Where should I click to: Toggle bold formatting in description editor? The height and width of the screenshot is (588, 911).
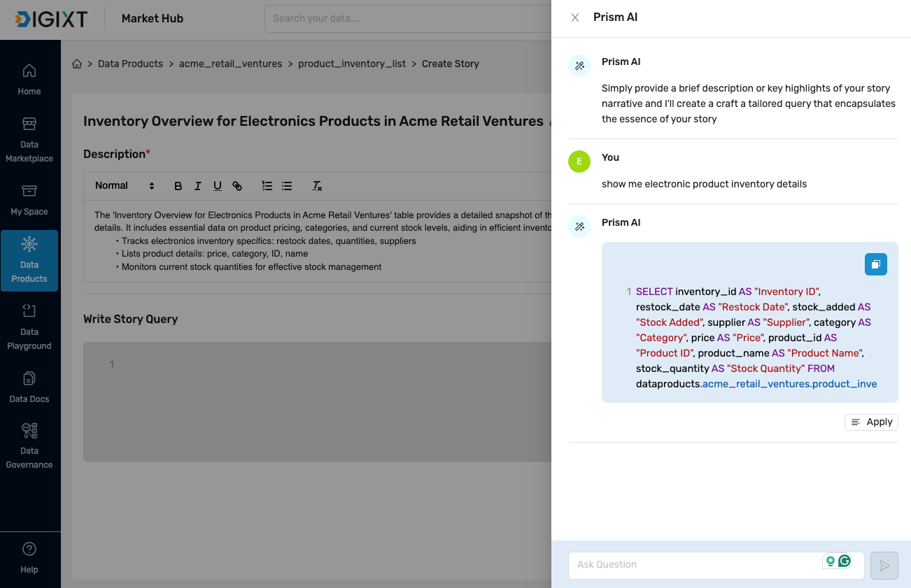click(178, 186)
